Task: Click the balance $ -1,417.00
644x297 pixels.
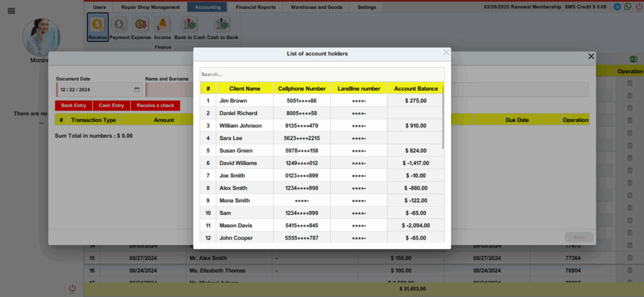Action: click(x=416, y=163)
